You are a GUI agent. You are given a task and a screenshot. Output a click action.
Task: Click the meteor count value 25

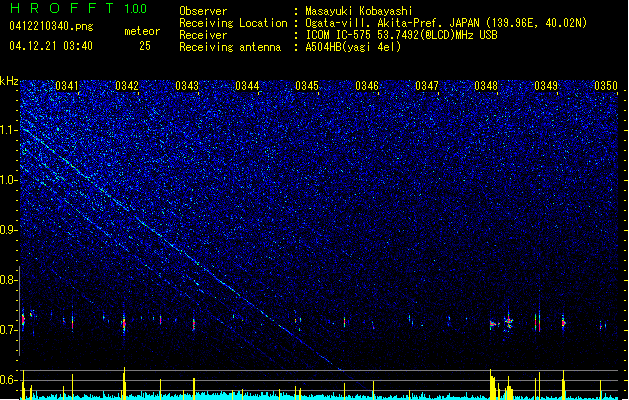click(x=145, y=46)
